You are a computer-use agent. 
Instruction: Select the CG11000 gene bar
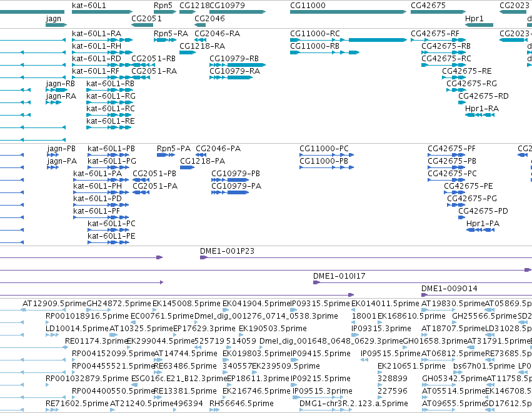348,12
